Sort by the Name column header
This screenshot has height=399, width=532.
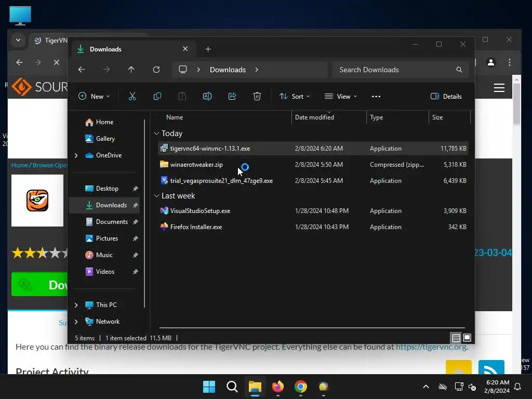(175, 117)
